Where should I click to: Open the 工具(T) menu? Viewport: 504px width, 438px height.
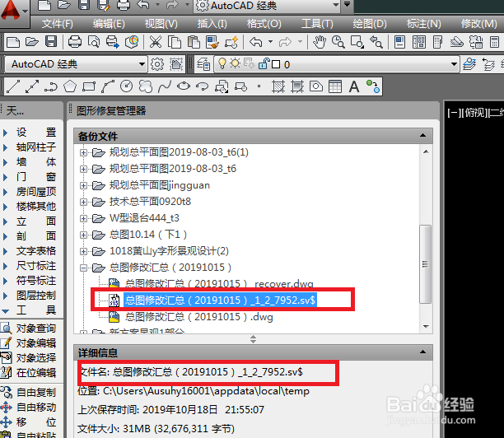pyautogui.click(x=317, y=24)
